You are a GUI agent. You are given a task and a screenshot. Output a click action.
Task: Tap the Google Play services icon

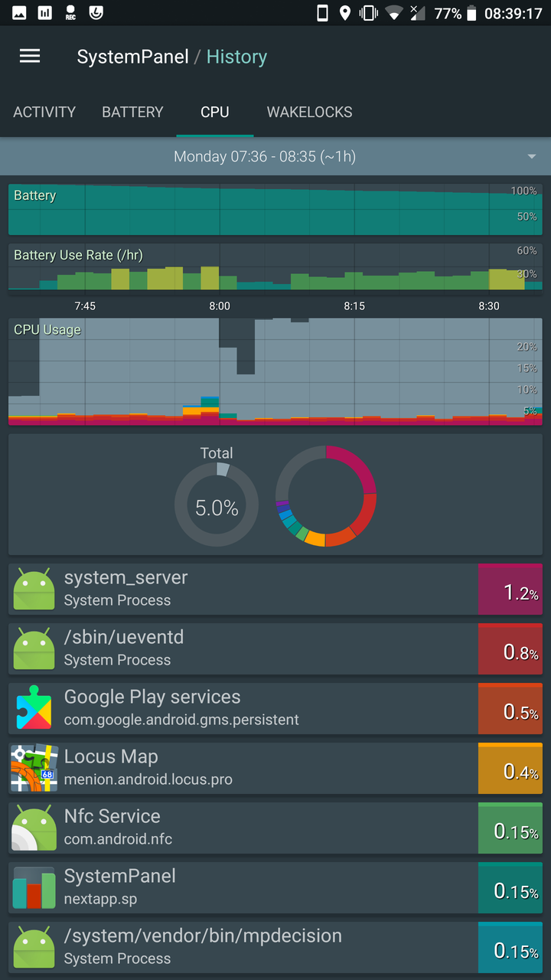click(34, 708)
